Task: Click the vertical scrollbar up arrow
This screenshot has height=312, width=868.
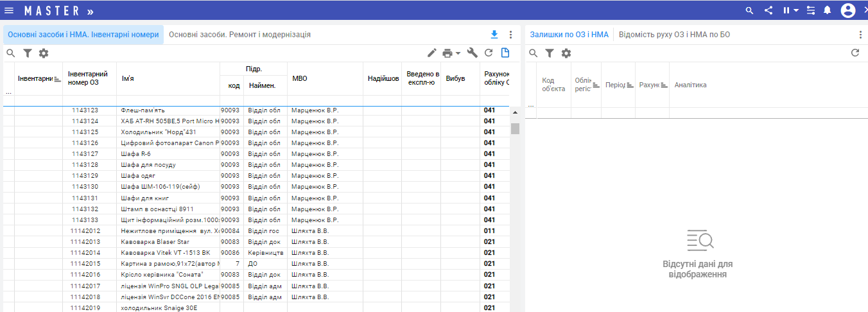Action: (515, 112)
